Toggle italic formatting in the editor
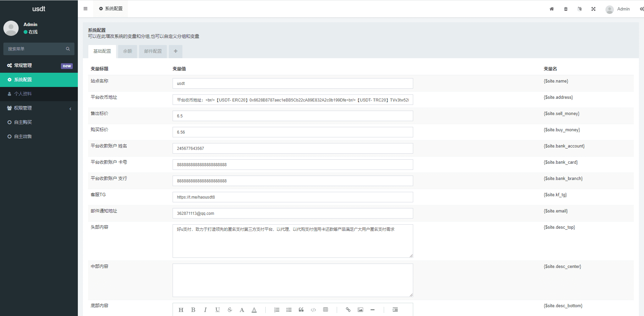 tap(205, 310)
